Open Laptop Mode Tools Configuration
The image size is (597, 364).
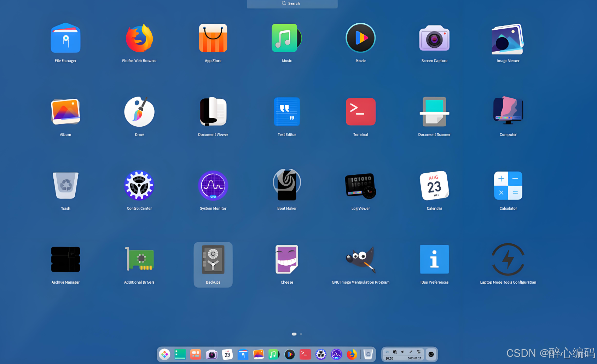tap(508, 260)
